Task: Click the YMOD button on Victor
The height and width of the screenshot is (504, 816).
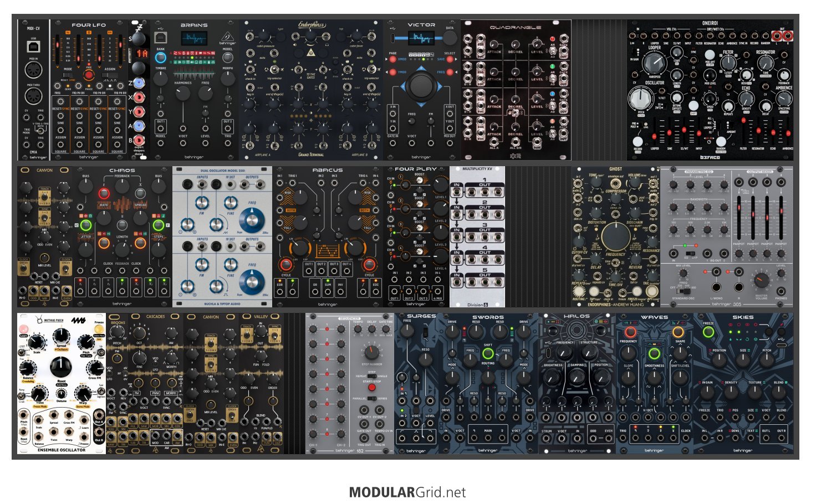Action: (x=393, y=72)
